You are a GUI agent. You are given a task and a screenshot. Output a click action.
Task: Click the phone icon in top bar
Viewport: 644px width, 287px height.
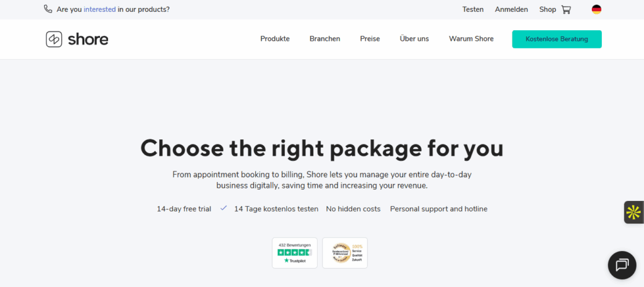(48, 9)
